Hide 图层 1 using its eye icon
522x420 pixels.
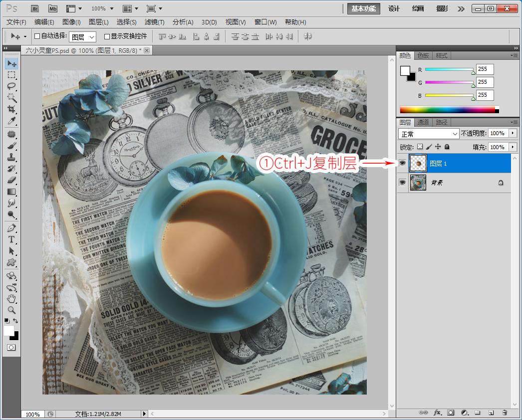[403, 163]
